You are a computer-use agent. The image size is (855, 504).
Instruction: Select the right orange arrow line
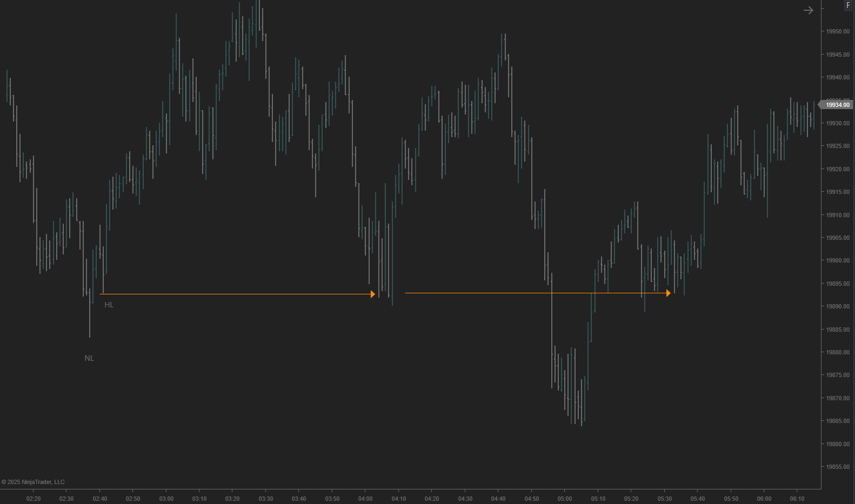(x=535, y=293)
